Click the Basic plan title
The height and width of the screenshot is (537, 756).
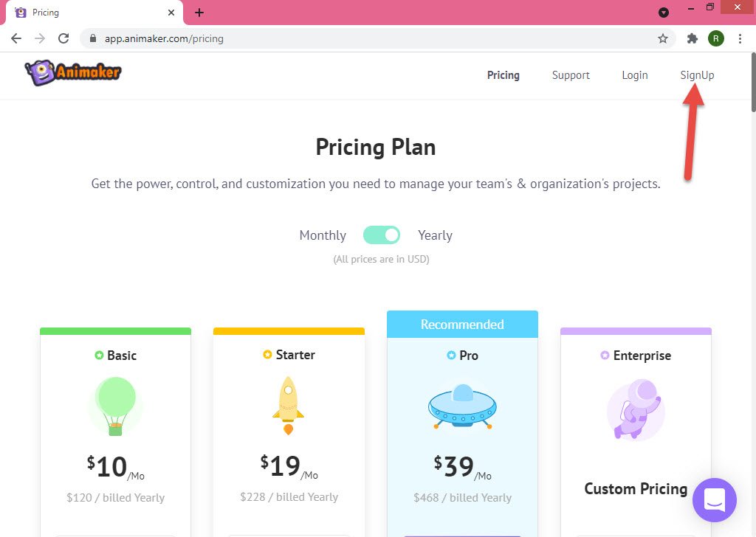(122, 356)
